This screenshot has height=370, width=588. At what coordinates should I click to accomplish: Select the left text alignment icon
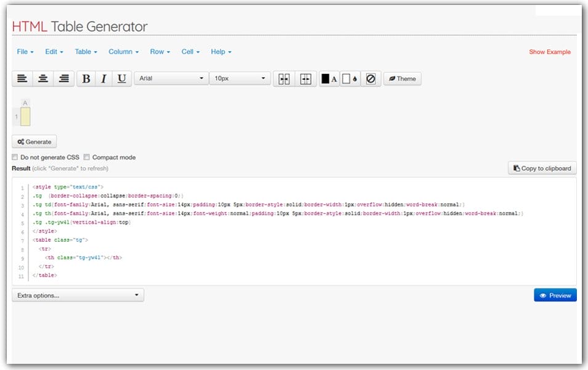(22, 78)
